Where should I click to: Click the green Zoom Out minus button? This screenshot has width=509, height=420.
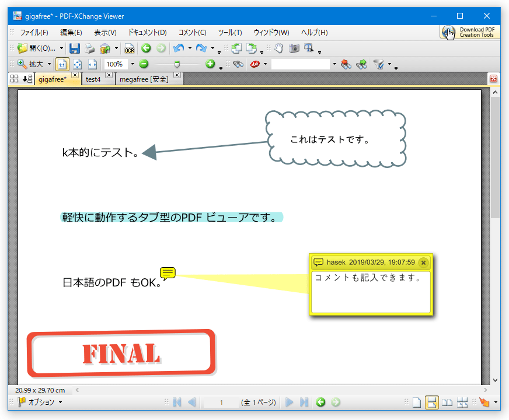point(144,64)
